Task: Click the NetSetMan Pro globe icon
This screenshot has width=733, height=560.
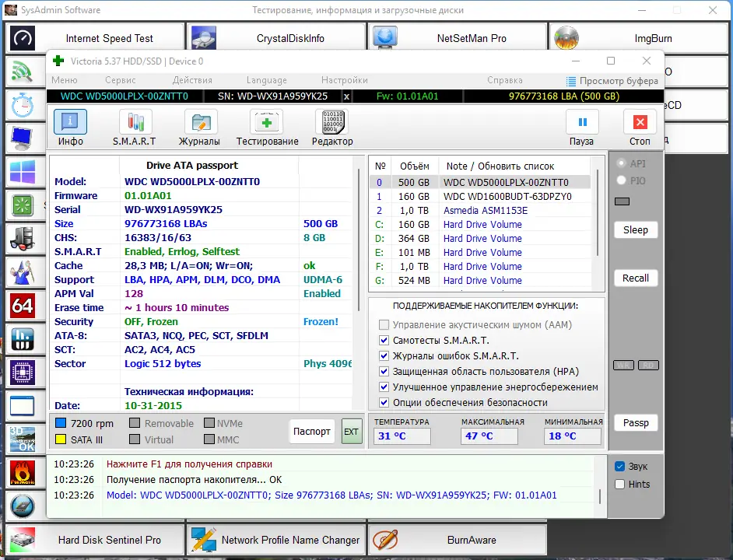Action: point(384,38)
